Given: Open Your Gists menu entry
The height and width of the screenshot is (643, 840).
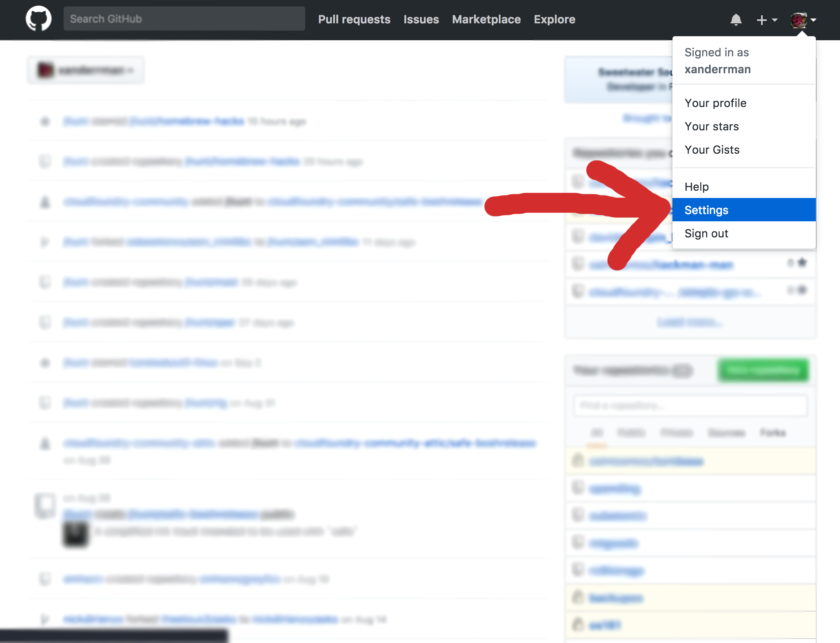Looking at the screenshot, I should (x=744, y=150).
